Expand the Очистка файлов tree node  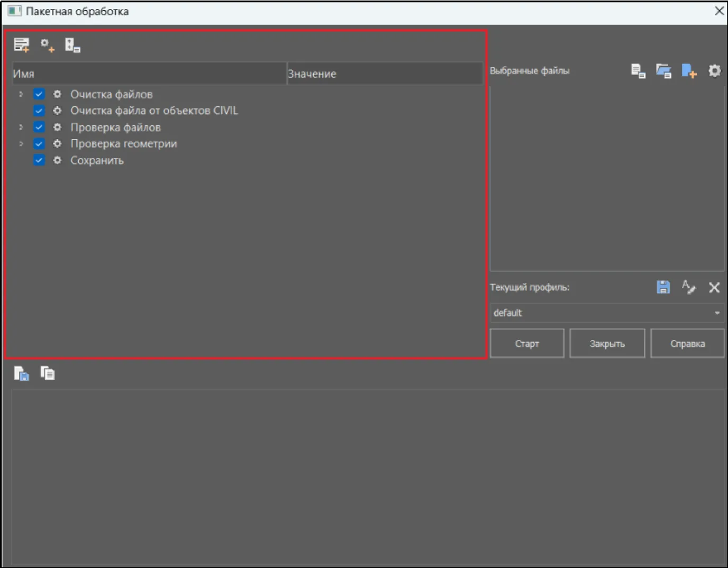coord(21,94)
